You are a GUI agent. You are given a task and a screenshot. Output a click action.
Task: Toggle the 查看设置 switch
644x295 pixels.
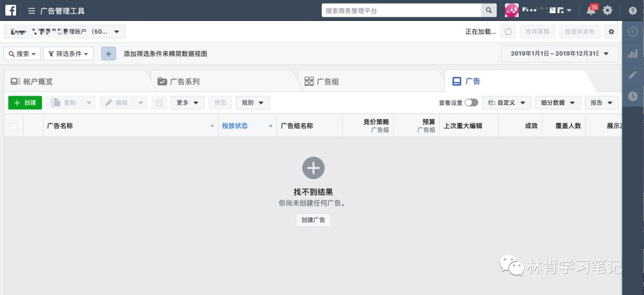coord(472,103)
